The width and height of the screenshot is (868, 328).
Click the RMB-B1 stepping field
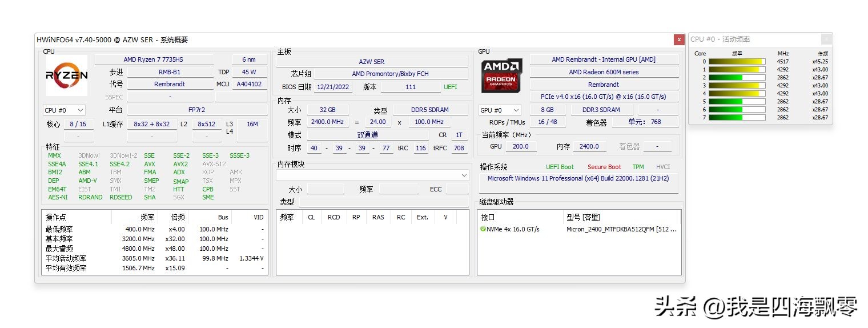(x=170, y=72)
